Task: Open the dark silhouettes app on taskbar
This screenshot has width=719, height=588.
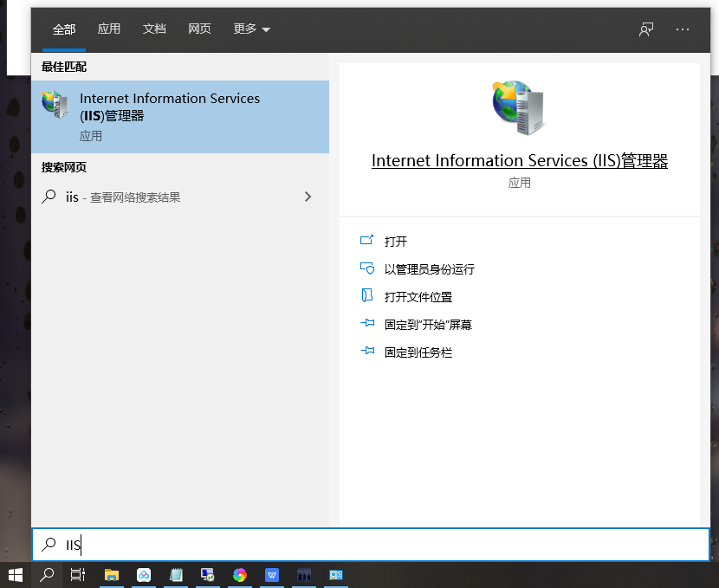Action: coord(304,575)
